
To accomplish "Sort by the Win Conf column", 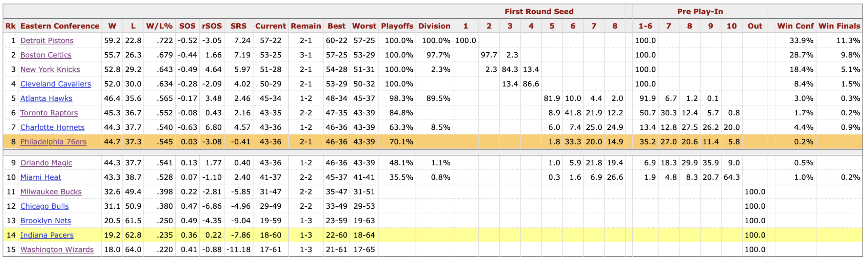I will tap(795, 26).
